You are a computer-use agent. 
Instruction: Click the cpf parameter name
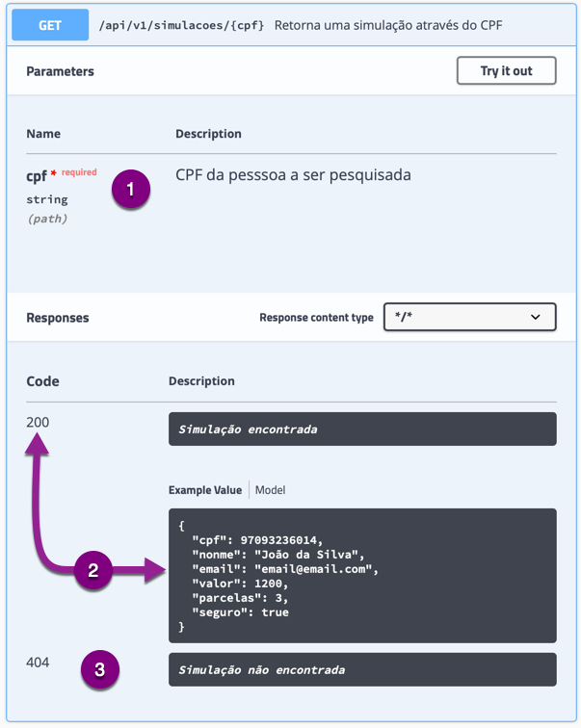click(37, 176)
